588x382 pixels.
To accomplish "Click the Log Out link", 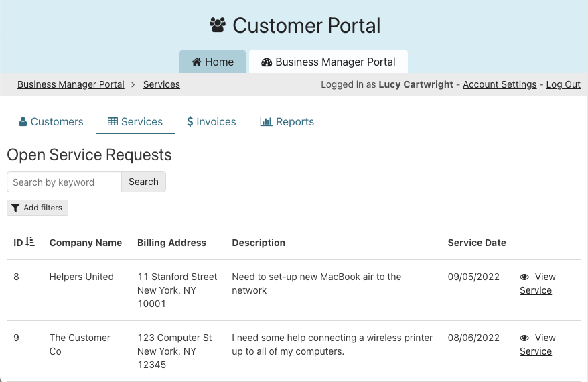I will point(563,84).
